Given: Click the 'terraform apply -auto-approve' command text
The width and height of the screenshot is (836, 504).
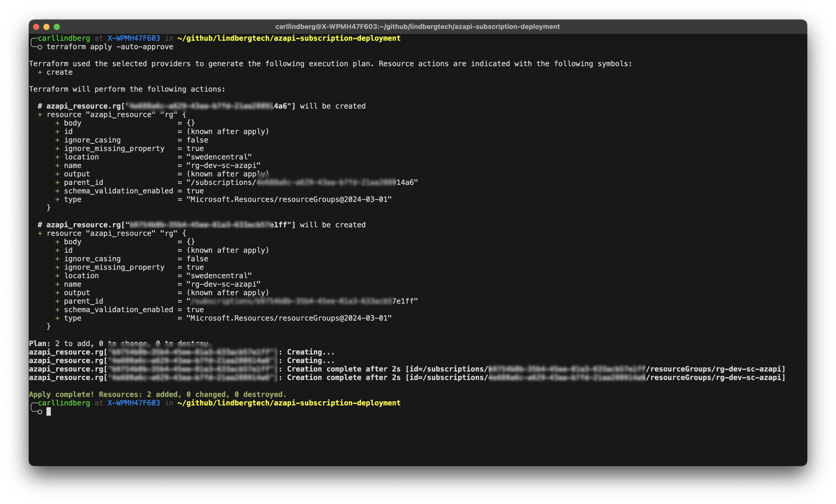Looking at the screenshot, I should pyautogui.click(x=110, y=47).
